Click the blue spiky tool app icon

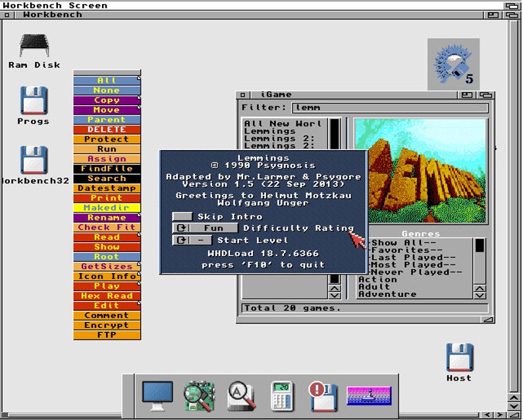pyautogui.click(x=454, y=64)
